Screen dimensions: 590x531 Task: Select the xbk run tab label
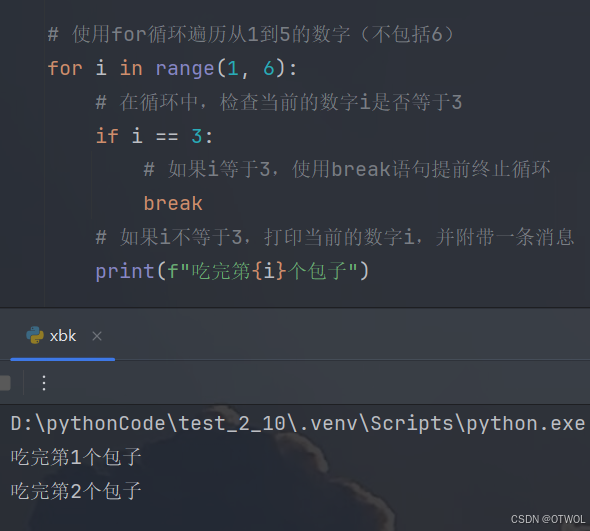(x=63, y=335)
